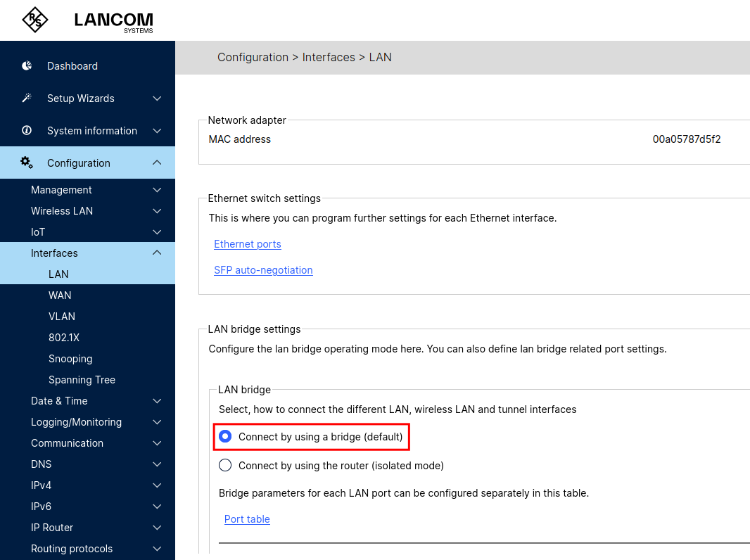Click the MAC address value 00a05787d5f2
This screenshot has width=750, height=560.
687,139
